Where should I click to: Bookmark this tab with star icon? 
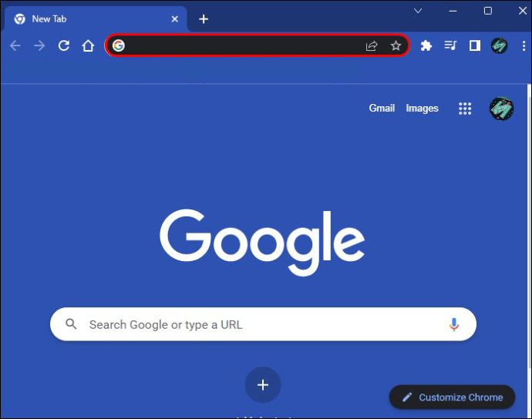[396, 45]
